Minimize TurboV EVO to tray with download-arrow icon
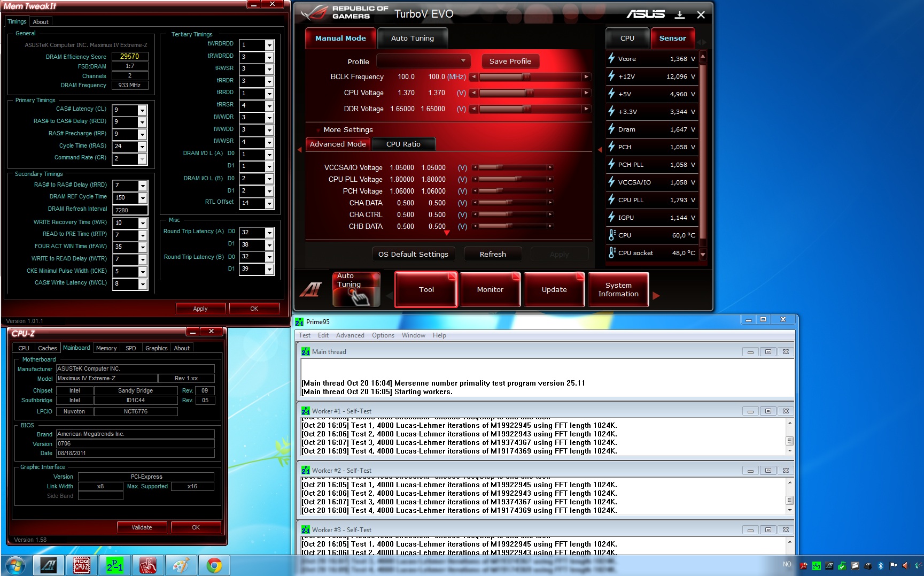Image resolution: width=924 pixels, height=576 pixels. coord(680,15)
